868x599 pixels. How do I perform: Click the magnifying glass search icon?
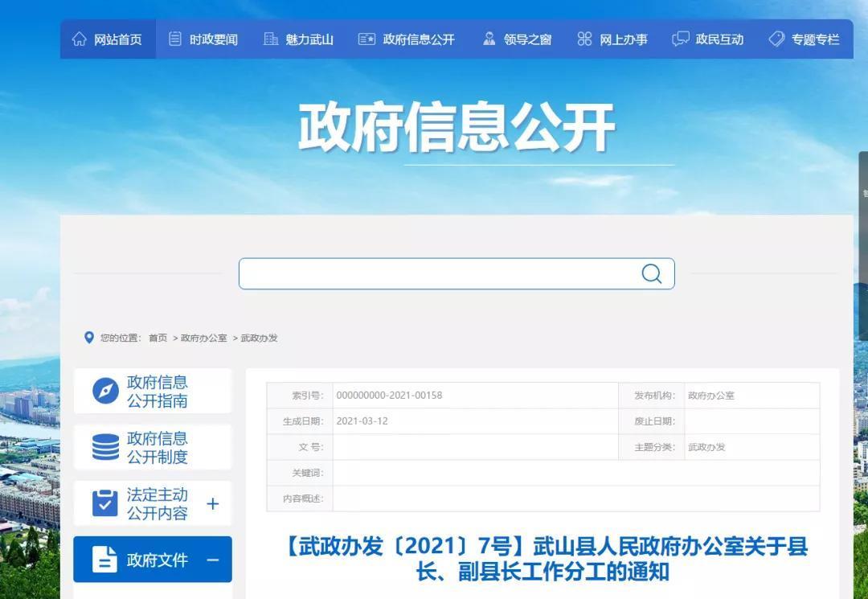coord(651,274)
